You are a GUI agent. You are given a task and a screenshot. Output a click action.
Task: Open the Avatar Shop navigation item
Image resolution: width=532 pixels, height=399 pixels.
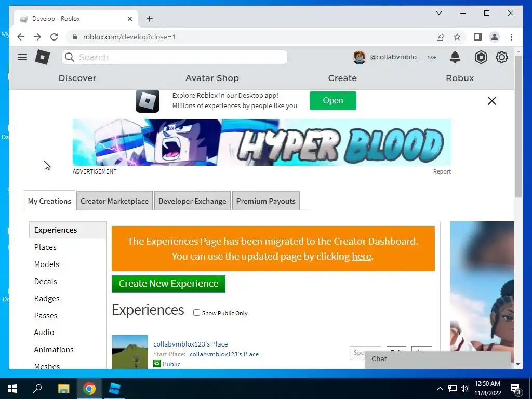212,78
